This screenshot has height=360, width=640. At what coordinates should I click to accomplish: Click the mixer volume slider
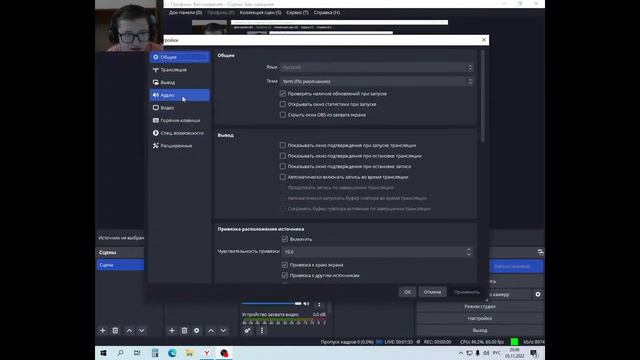pos(271,303)
